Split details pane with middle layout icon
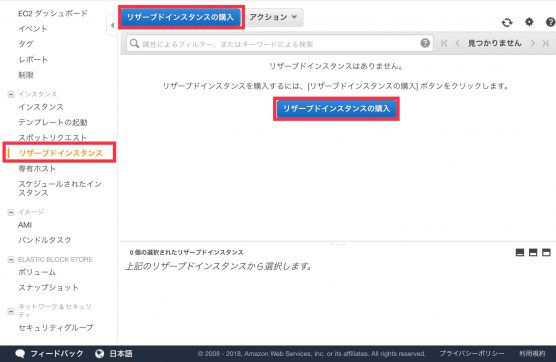The width and height of the screenshot is (556, 362). click(x=533, y=252)
